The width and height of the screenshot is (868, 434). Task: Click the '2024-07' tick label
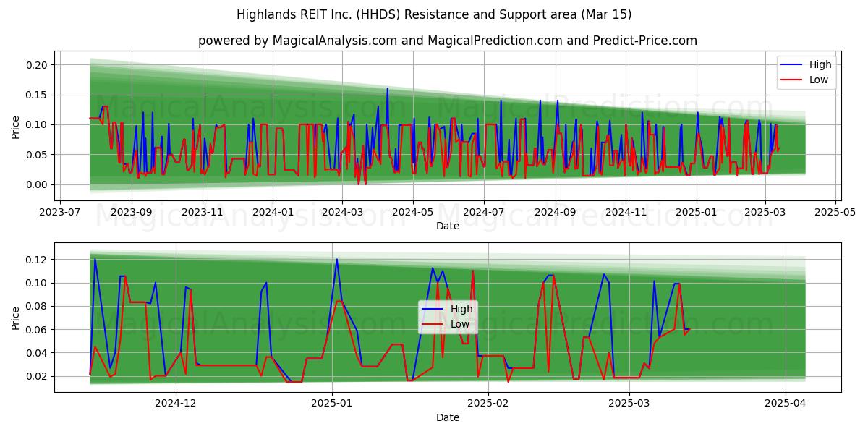(x=483, y=213)
